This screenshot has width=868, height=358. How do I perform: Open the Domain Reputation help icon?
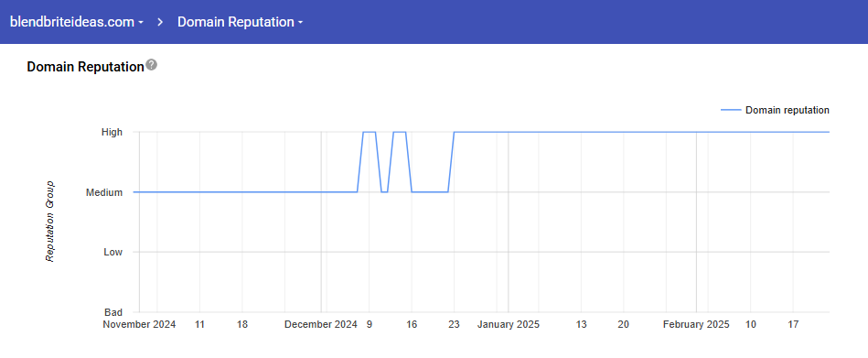(152, 65)
